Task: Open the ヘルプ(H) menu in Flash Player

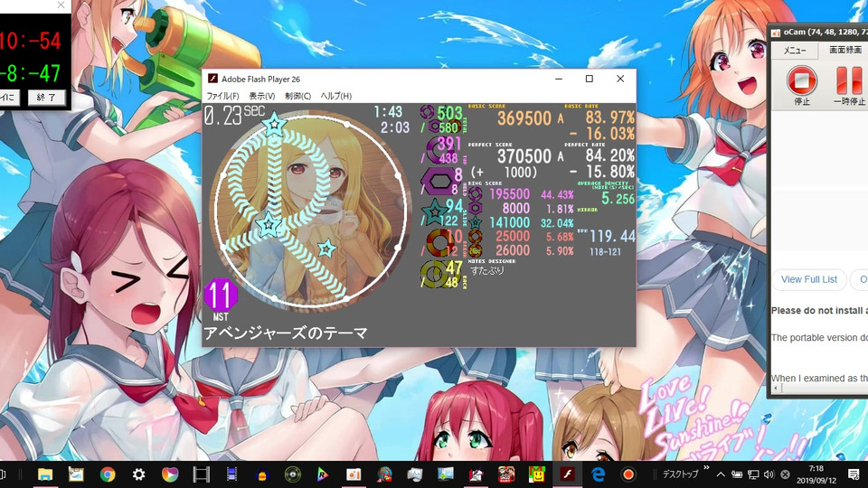Action: 336,96
